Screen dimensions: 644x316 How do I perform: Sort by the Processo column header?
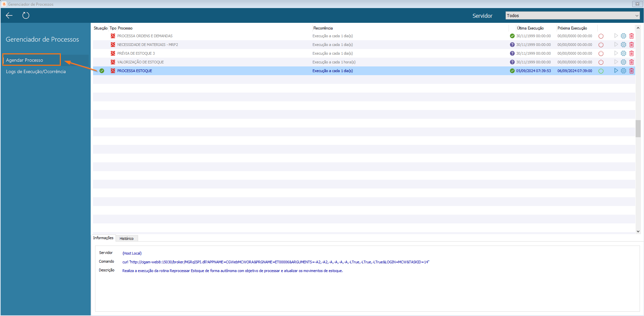pyautogui.click(x=125, y=28)
